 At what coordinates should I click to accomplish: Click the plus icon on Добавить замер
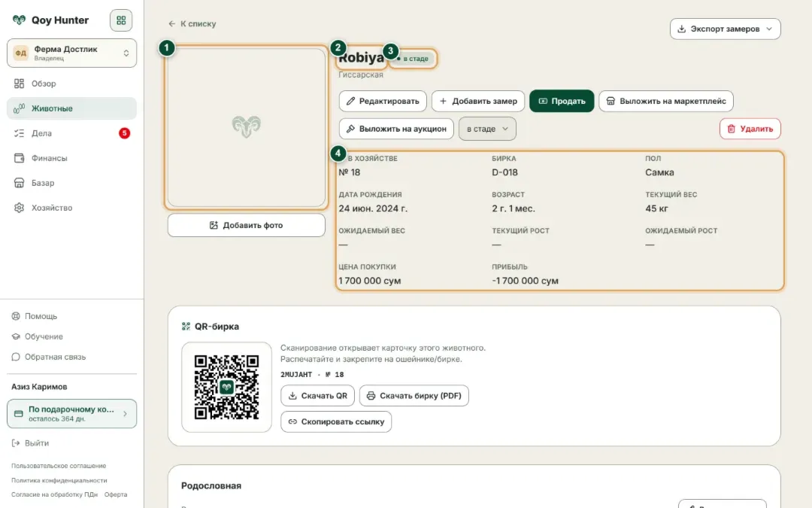443,101
